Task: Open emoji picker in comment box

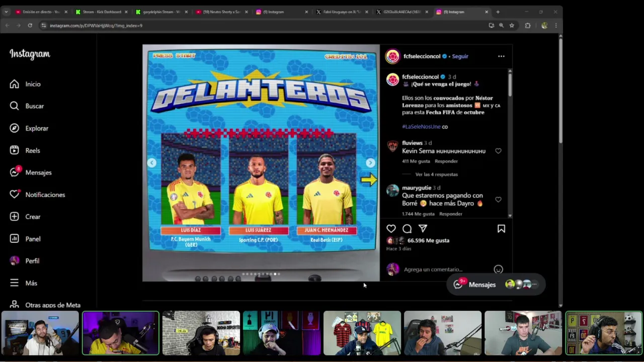Action: pyautogui.click(x=498, y=269)
